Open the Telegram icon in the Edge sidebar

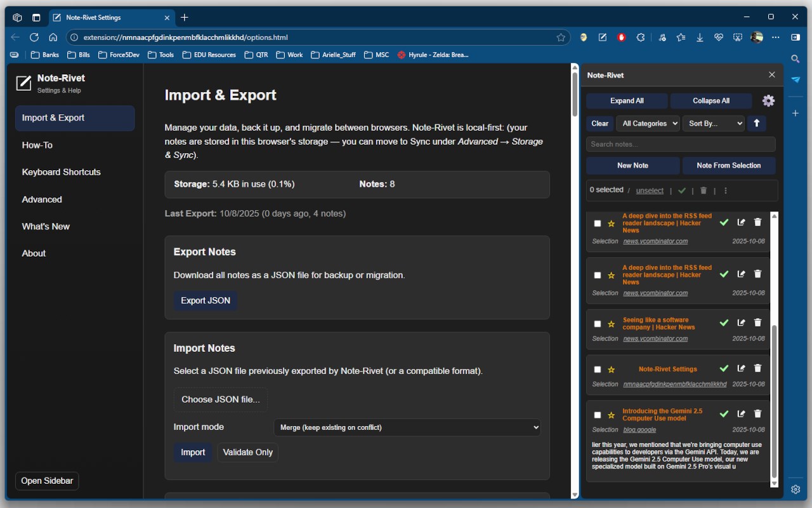(x=796, y=79)
